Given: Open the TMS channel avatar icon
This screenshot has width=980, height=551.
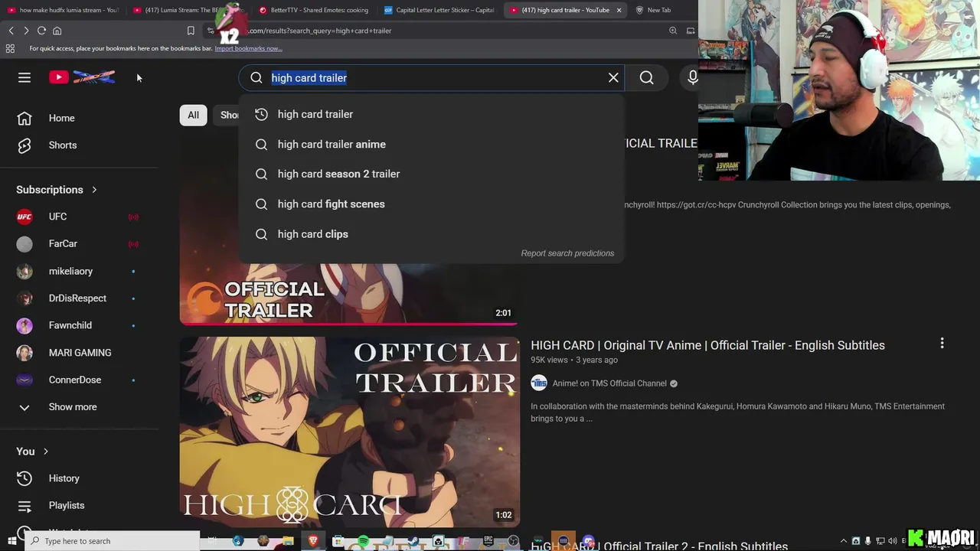Looking at the screenshot, I should coord(539,383).
